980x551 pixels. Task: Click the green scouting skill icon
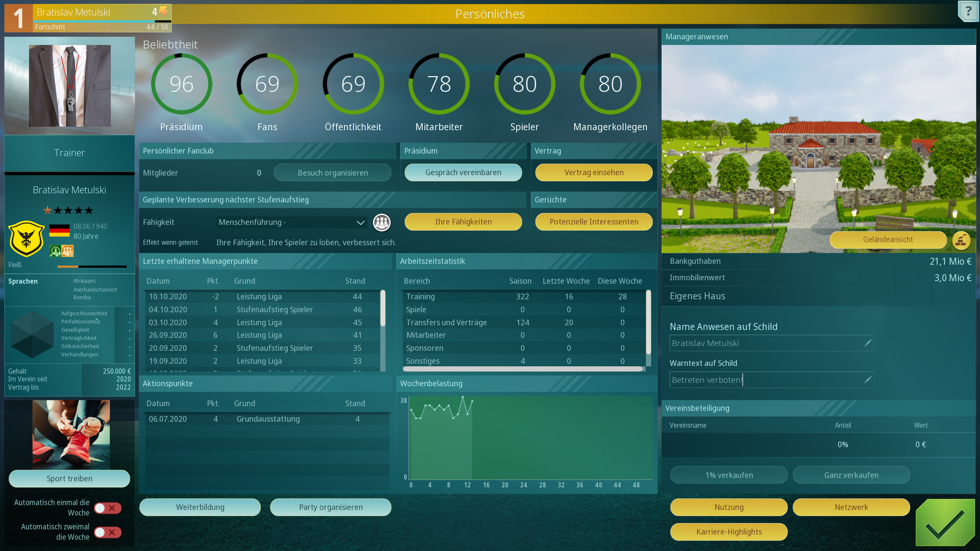click(55, 251)
